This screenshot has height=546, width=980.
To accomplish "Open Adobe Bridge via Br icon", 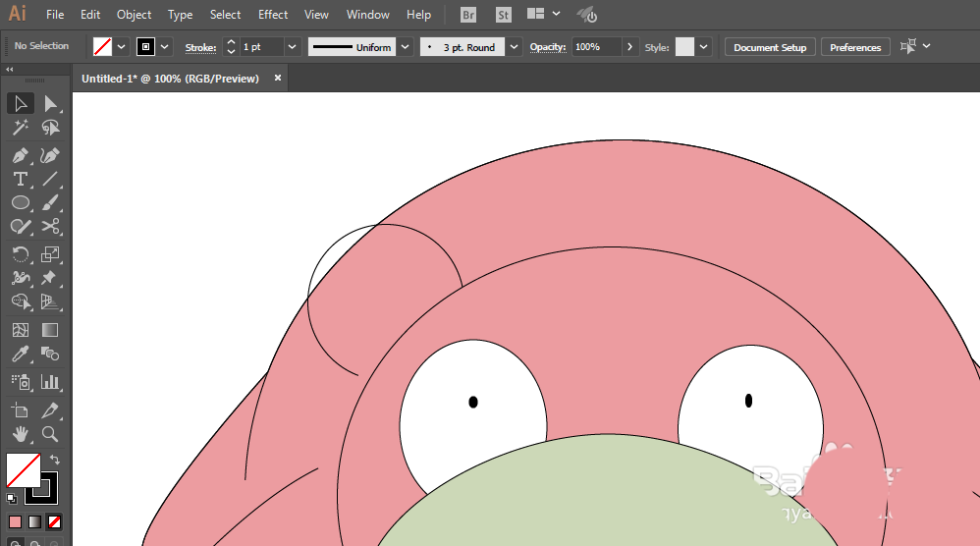I will 469,15.
